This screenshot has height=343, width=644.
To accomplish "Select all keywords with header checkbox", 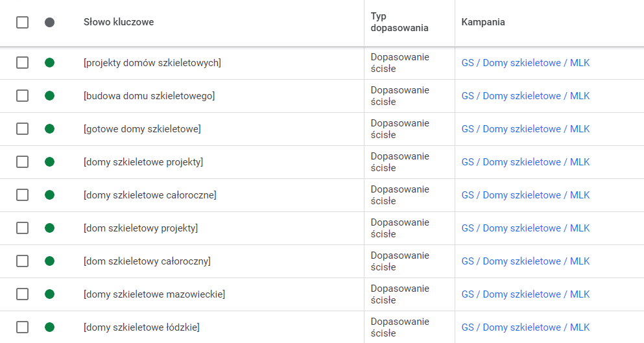I will [23, 22].
